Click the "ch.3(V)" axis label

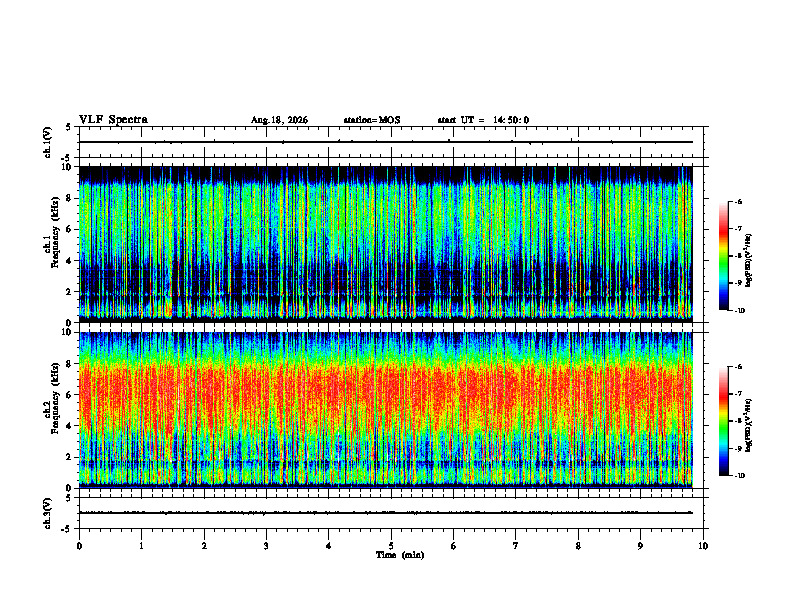pos(48,513)
